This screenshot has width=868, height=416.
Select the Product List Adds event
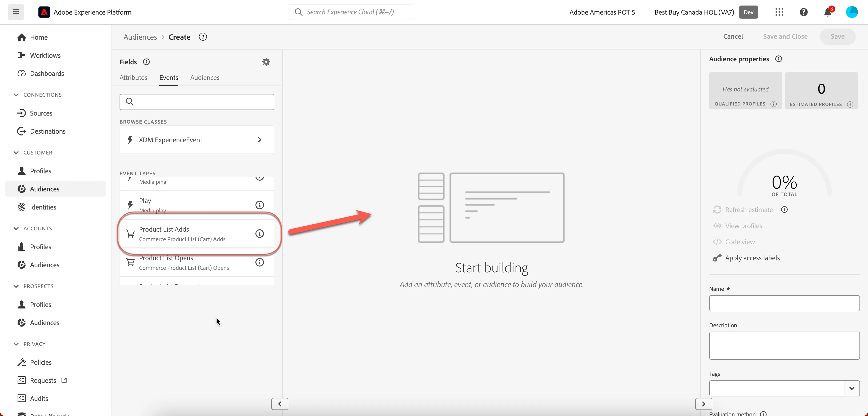coord(196,234)
